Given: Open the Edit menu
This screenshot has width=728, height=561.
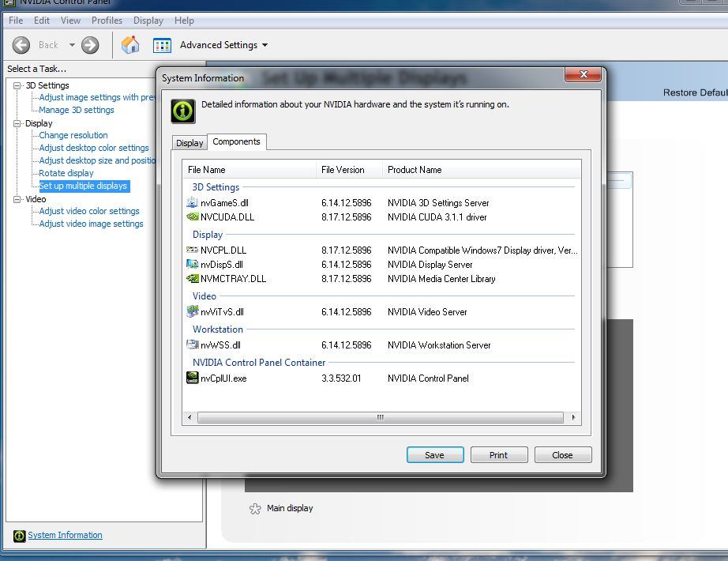Looking at the screenshot, I should 41,21.
